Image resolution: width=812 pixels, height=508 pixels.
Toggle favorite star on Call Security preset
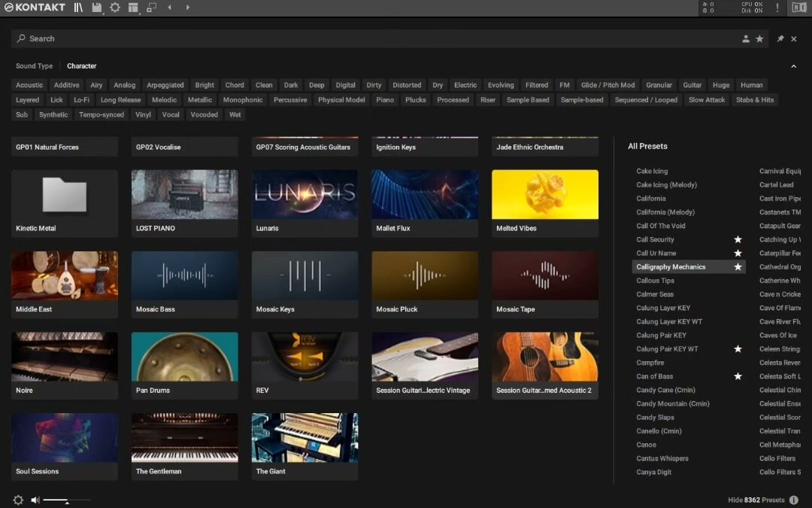point(738,239)
